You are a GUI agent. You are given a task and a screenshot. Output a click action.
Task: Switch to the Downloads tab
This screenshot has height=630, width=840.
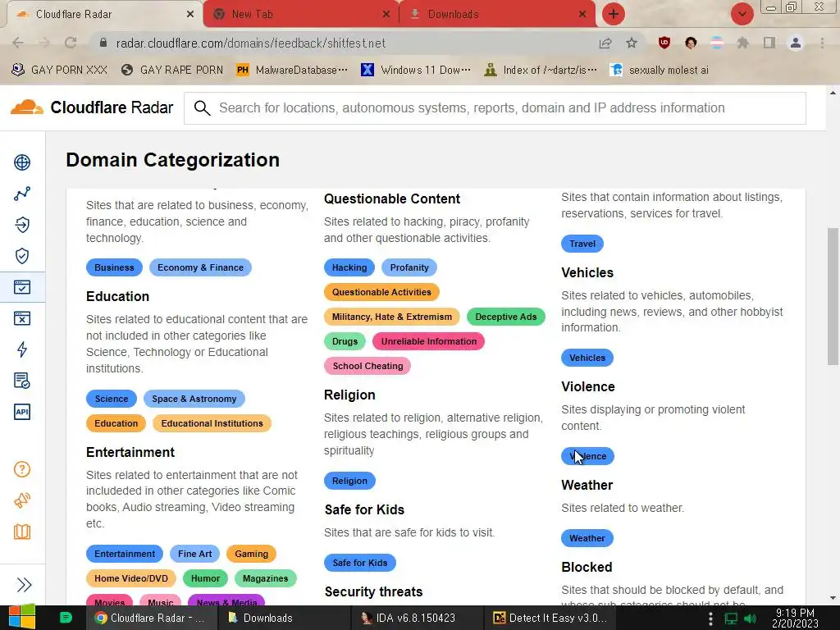pyautogui.click(x=497, y=15)
